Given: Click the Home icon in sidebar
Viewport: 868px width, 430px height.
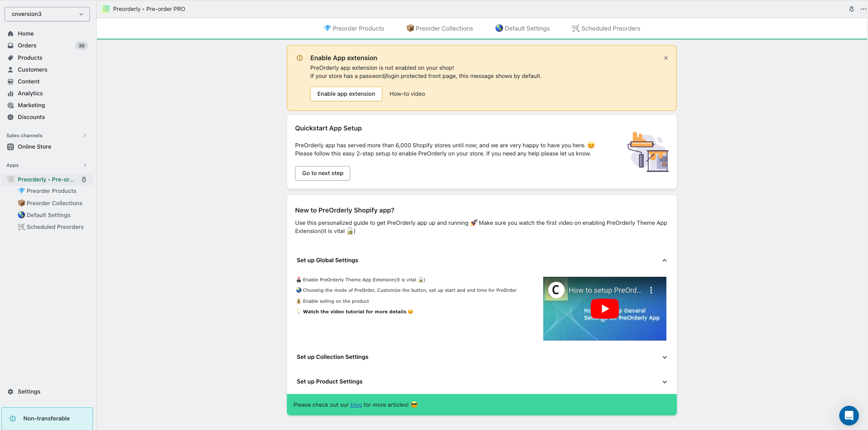Looking at the screenshot, I should pos(10,34).
